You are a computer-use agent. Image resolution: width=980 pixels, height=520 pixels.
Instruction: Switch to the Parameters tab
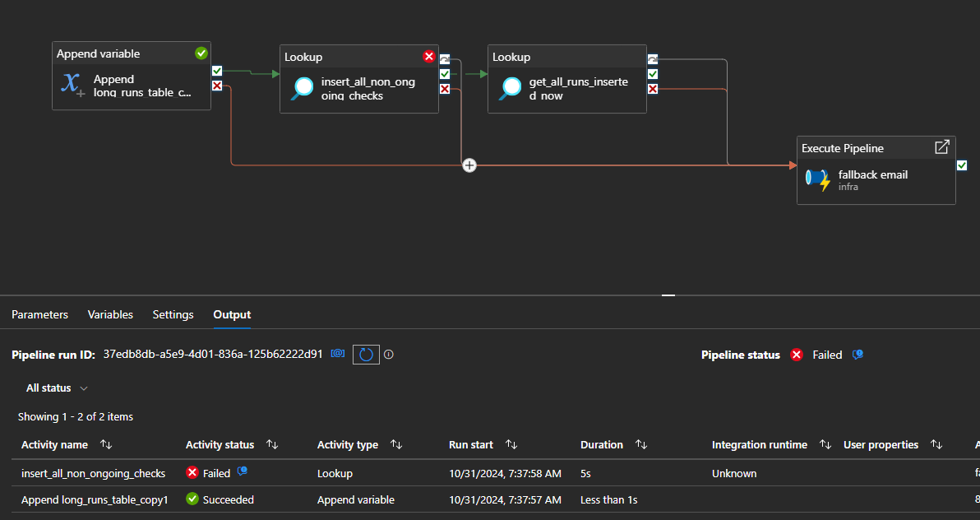tap(39, 314)
